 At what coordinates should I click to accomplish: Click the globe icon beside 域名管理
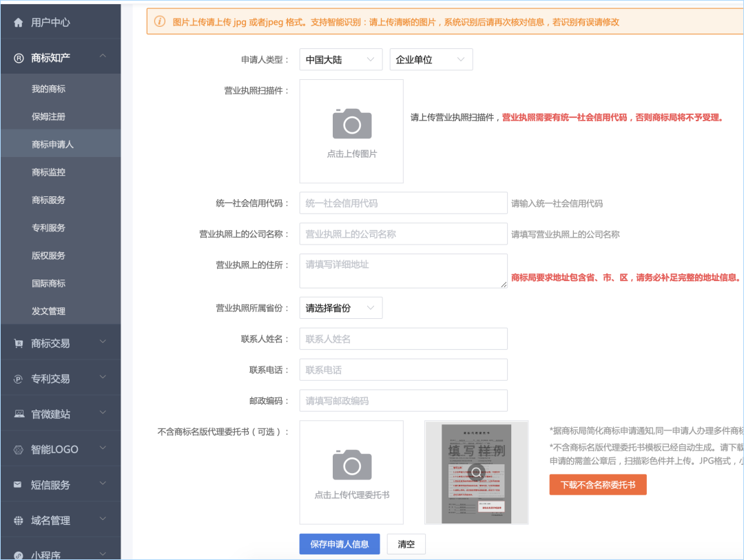point(19,520)
